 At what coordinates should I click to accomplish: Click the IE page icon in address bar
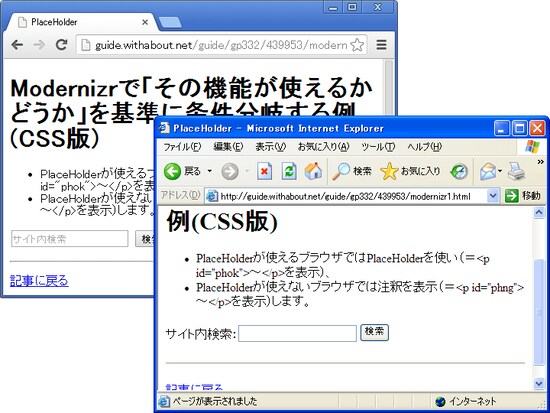(212, 196)
